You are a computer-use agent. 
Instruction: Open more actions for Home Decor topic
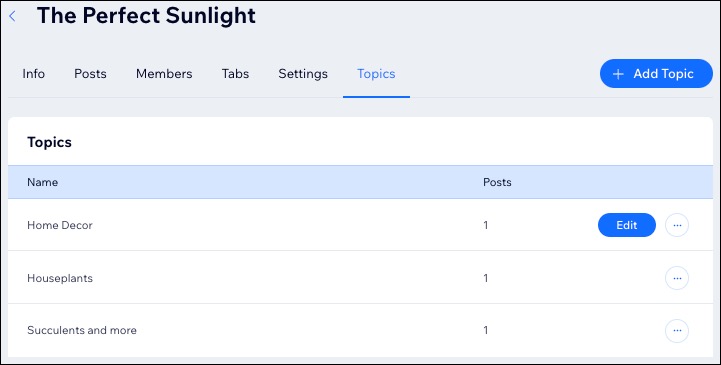[677, 225]
